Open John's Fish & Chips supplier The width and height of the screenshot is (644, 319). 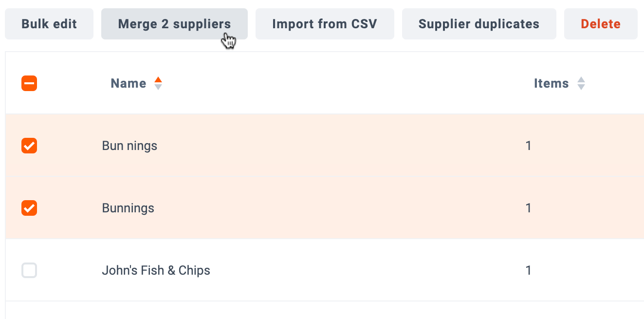tap(156, 270)
